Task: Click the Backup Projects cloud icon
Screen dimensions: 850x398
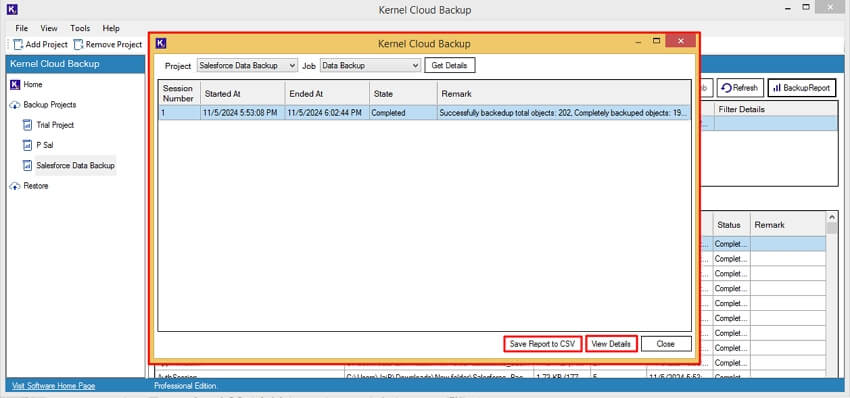Action: coord(15,105)
